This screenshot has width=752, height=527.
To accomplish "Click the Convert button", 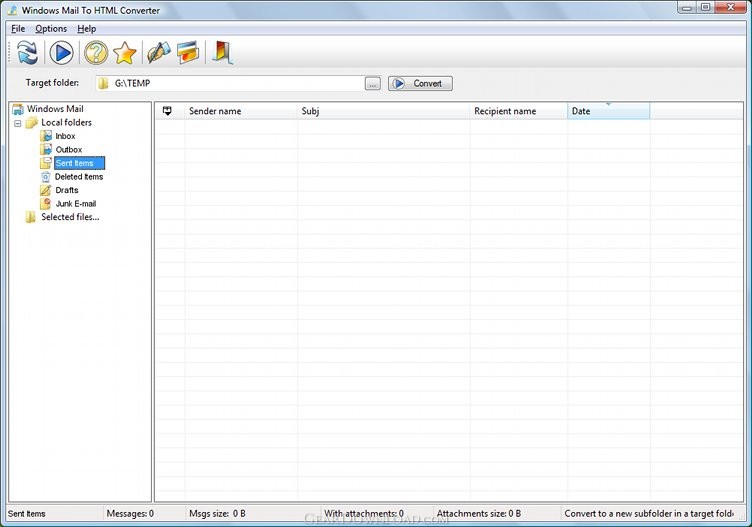I will [x=420, y=83].
